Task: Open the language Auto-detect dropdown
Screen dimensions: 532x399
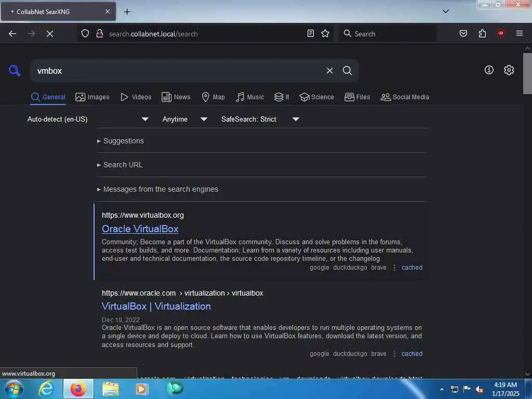Action: (88, 119)
